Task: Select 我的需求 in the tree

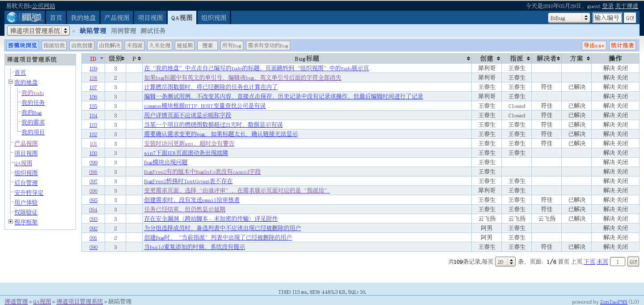Action: [x=33, y=123]
